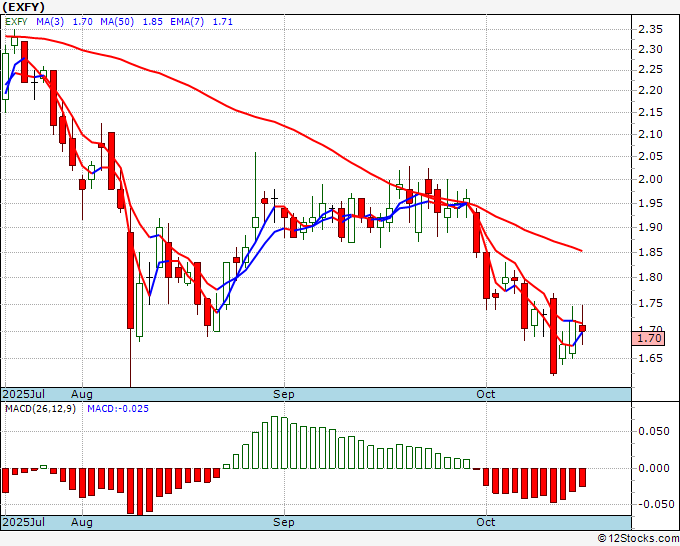The image size is (680, 546).
Task: Click the (EXFY) chart title
Action: [x=23, y=7]
